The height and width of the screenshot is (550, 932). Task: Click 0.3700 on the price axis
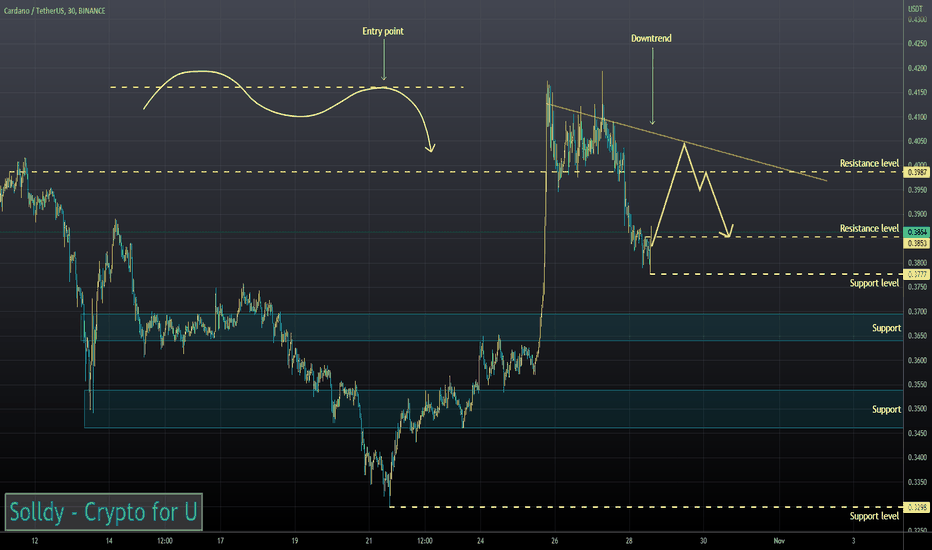point(917,312)
